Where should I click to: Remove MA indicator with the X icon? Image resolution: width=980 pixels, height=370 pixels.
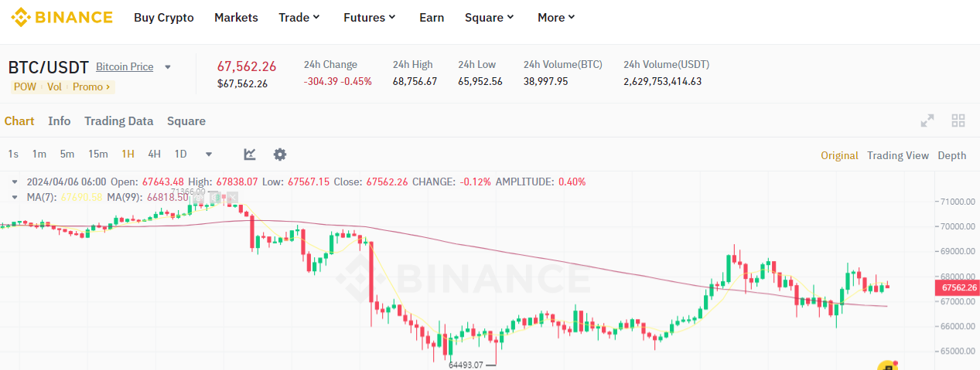click(x=231, y=196)
